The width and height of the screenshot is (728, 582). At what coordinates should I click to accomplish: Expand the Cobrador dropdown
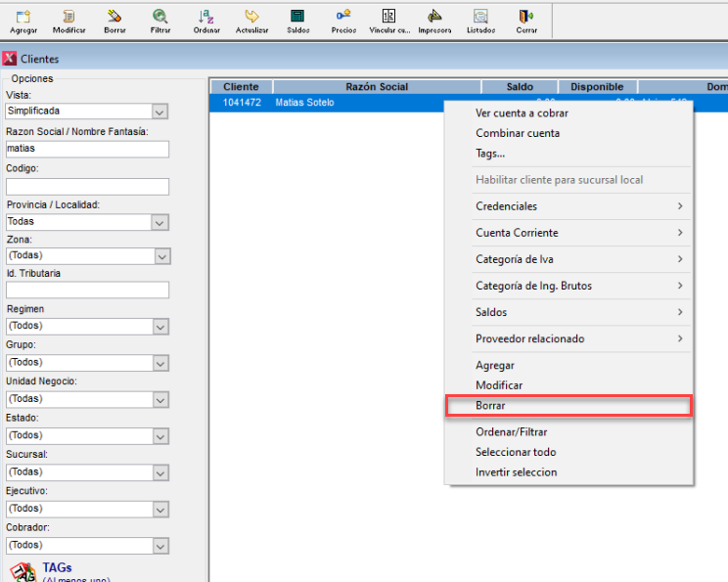pos(160,545)
